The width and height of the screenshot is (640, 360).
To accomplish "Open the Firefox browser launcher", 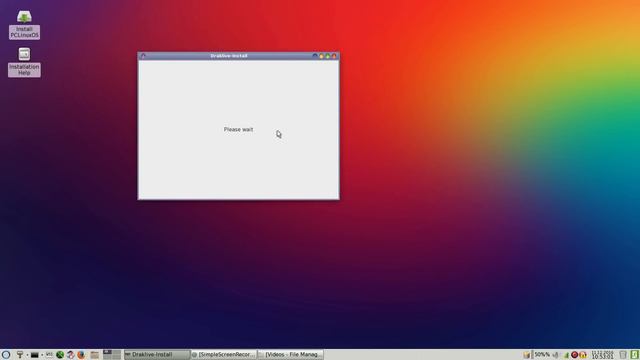I will [x=81, y=355].
